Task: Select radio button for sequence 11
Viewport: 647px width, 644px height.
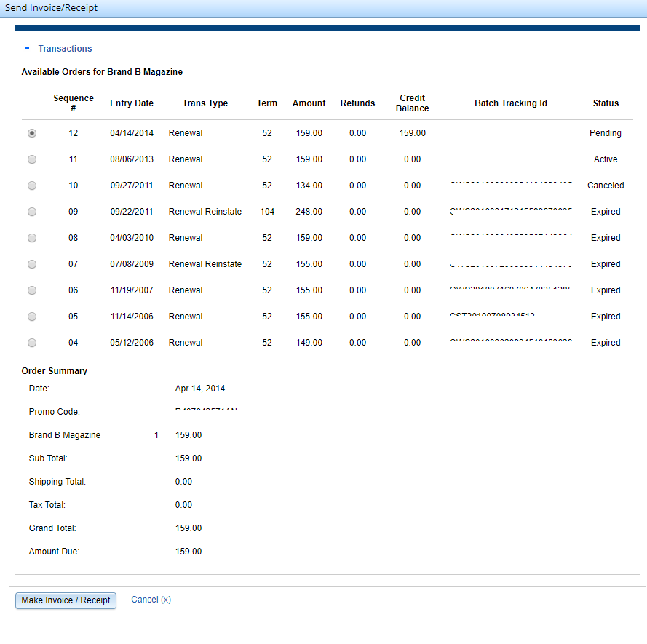Action: tap(31, 159)
